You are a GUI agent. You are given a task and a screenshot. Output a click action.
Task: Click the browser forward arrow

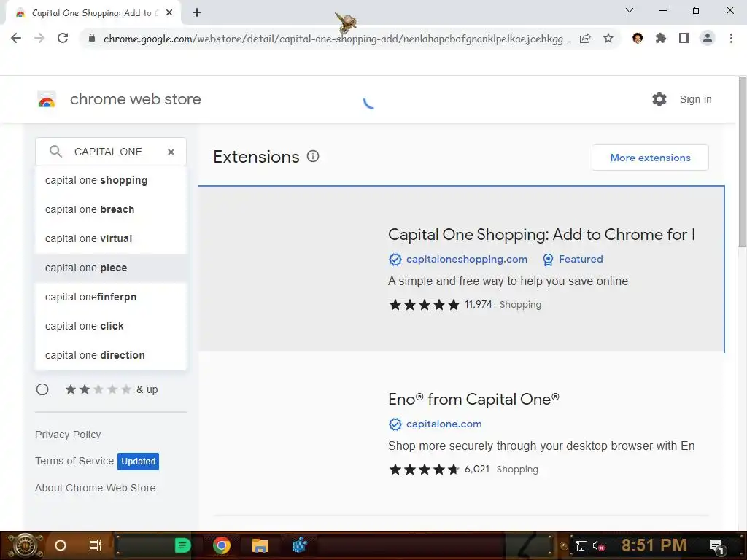(x=39, y=38)
